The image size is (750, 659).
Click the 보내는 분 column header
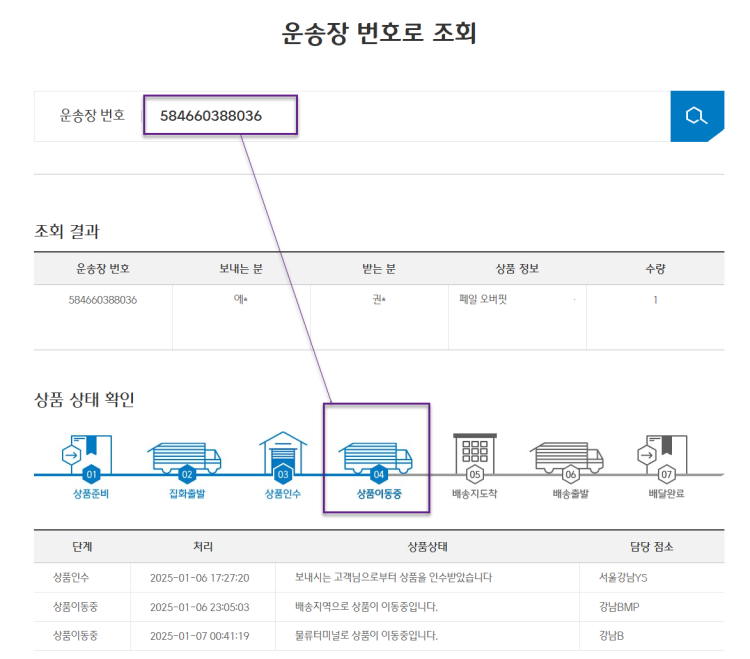241,269
